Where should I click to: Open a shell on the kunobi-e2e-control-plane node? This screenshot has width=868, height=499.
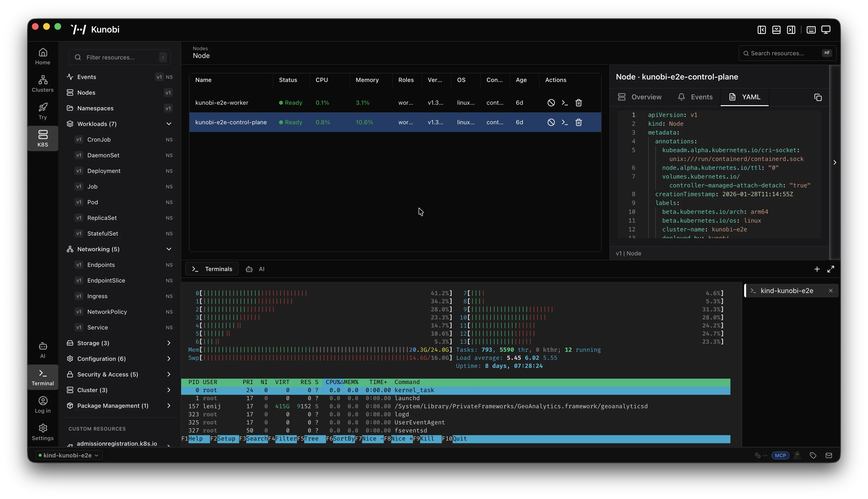coord(564,122)
